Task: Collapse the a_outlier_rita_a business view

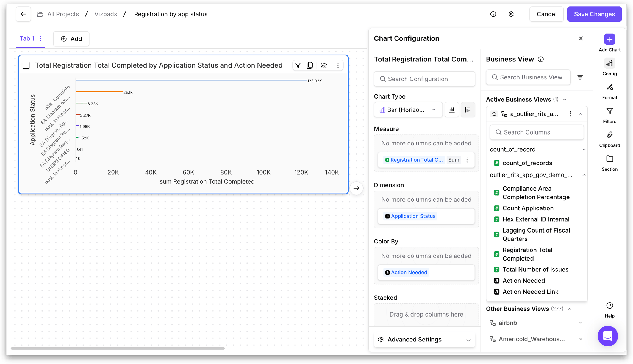Action: [581, 114]
